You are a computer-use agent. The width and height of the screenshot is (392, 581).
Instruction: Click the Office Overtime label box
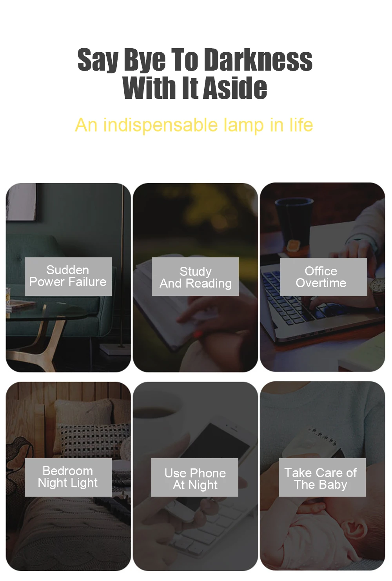pos(323,277)
